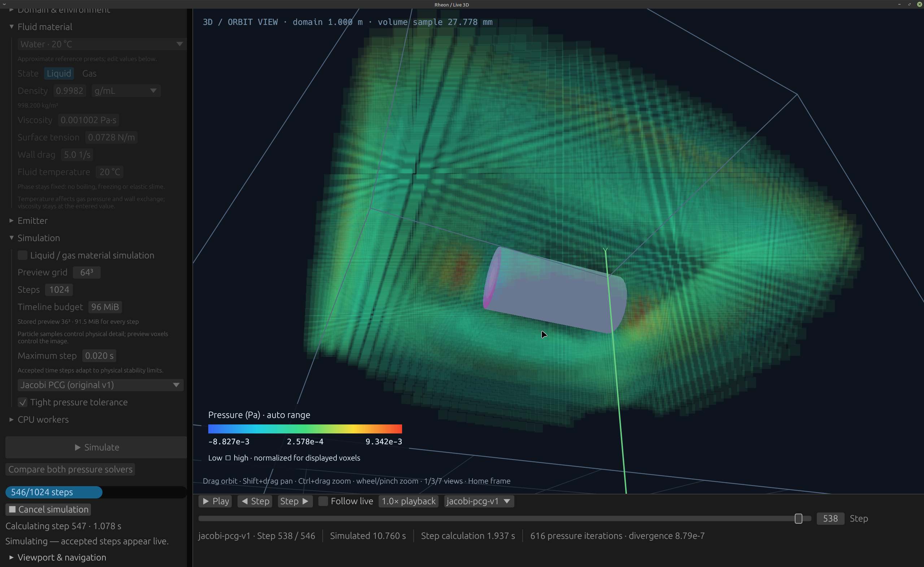Click the 546/1024 steps progress bar

coord(96,492)
